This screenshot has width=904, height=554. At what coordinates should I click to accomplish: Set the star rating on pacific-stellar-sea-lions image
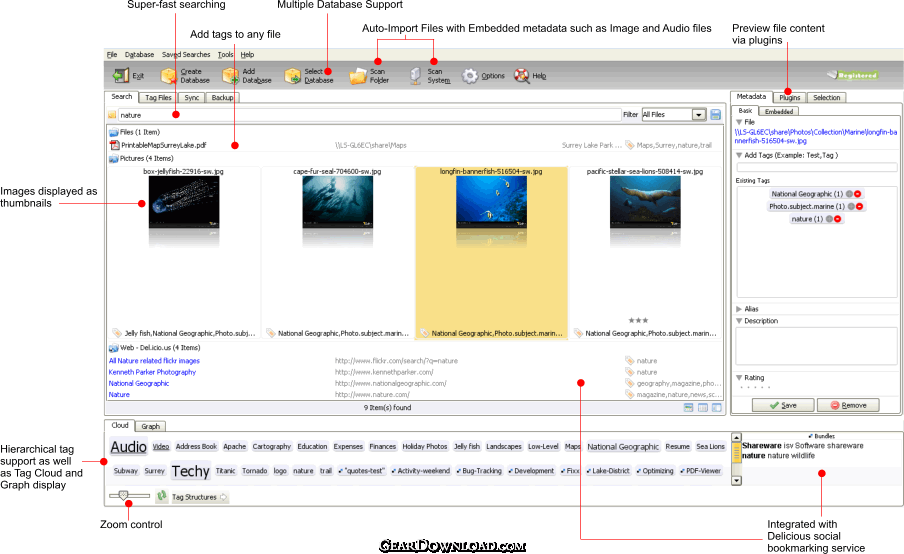tap(638, 320)
